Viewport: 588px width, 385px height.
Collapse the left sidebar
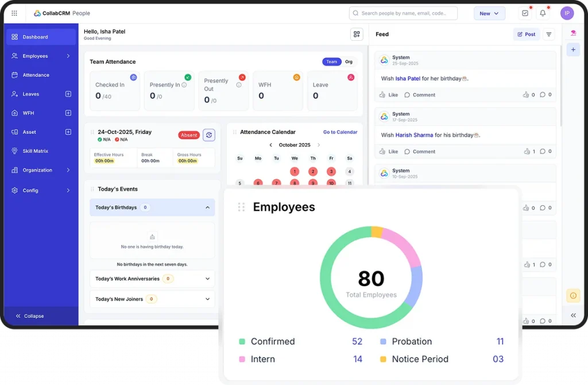tap(30, 316)
